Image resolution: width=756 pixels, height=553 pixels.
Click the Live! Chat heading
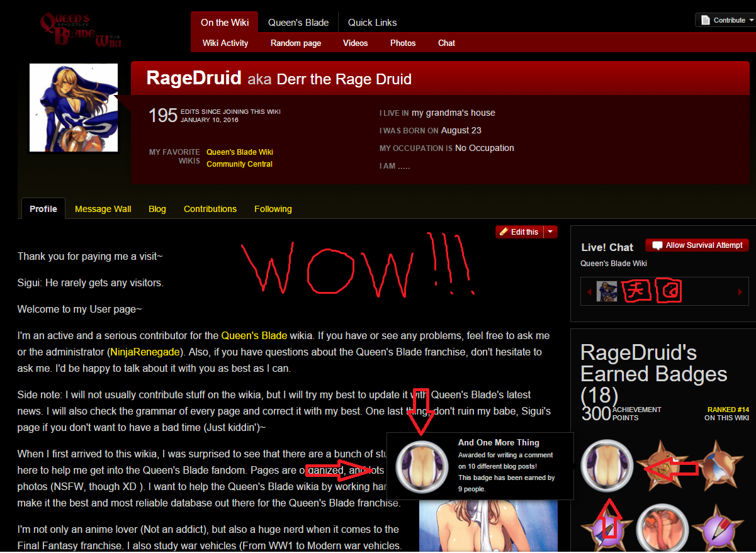point(607,247)
